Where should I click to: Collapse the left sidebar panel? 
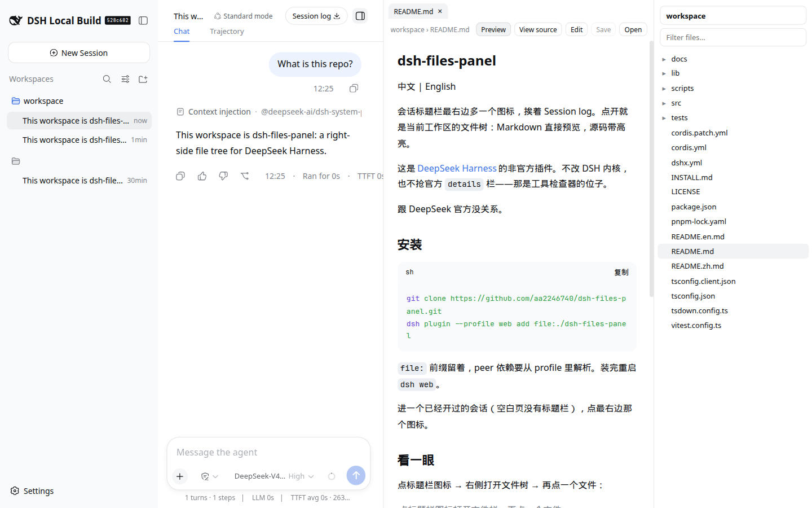(x=143, y=20)
